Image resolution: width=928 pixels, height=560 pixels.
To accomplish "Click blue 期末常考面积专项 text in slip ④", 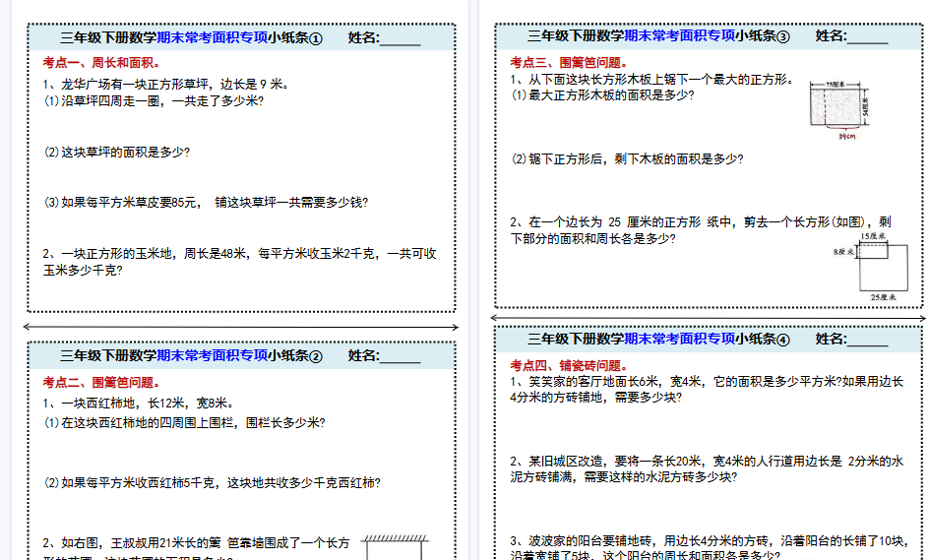I will click(680, 340).
